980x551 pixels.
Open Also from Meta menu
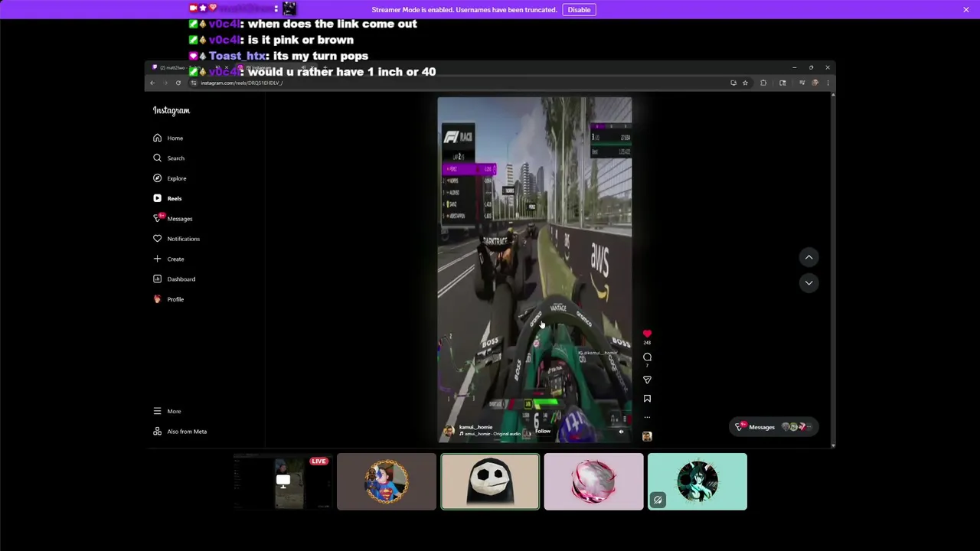[x=180, y=432]
